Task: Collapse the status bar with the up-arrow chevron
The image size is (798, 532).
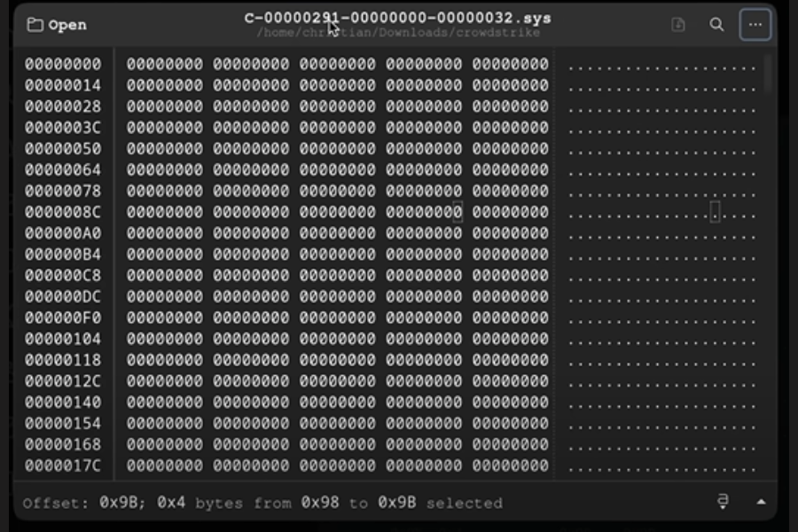Action: 761,503
